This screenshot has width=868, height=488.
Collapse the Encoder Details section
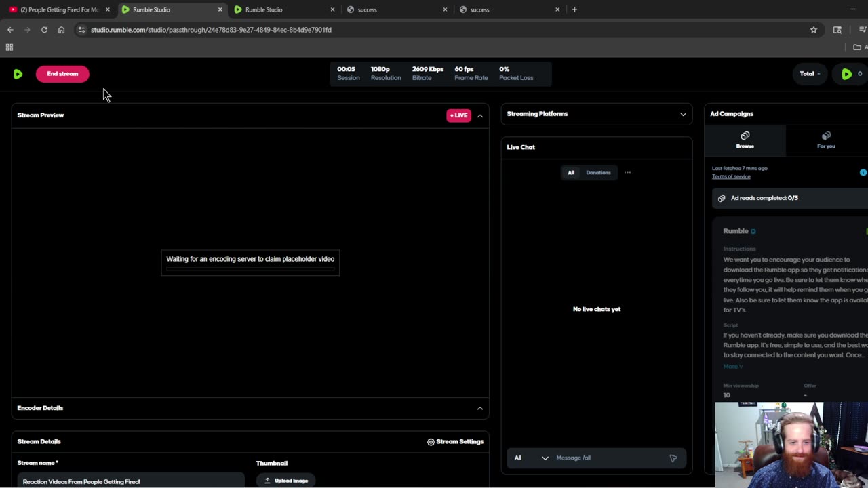pos(480,408)
